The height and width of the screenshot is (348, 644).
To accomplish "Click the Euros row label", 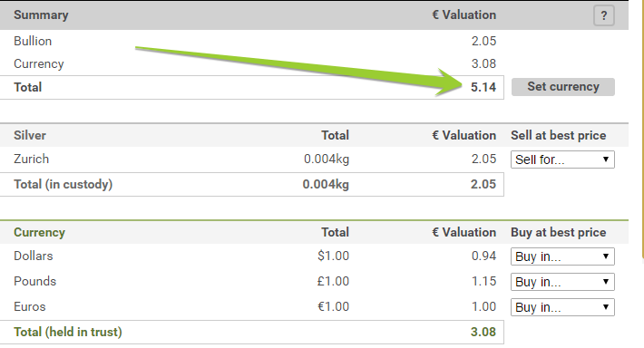I will [30, 307].
